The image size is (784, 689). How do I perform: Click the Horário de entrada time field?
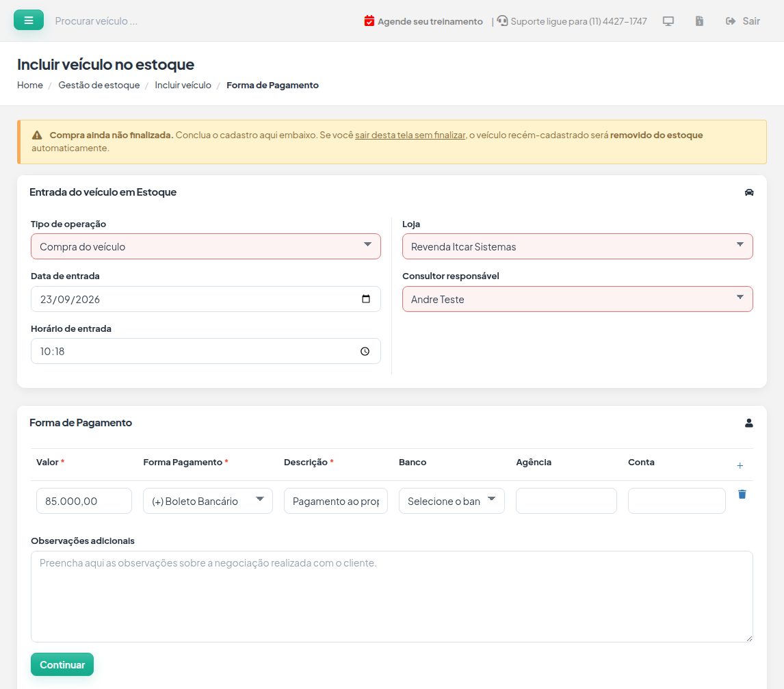205,351
